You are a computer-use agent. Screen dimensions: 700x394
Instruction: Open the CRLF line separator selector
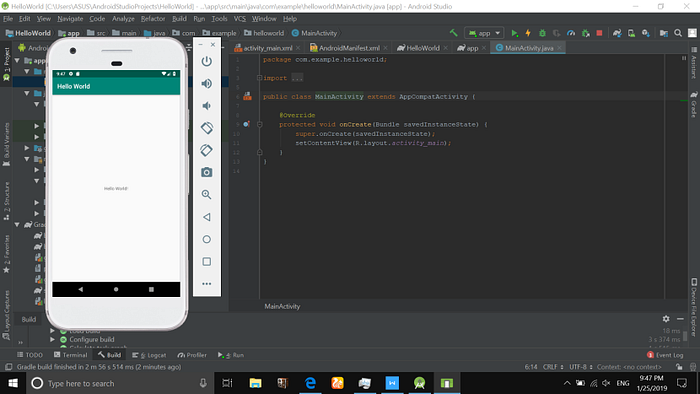[x=553, y=367]
